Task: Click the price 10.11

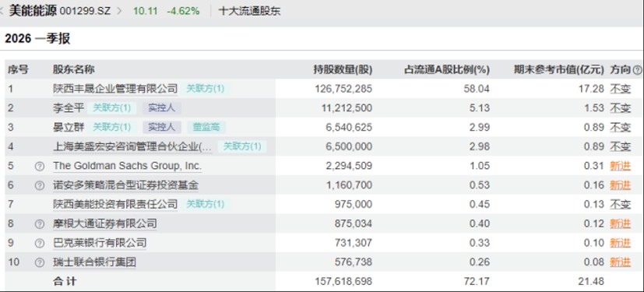Action: click(x=146, y=11)
